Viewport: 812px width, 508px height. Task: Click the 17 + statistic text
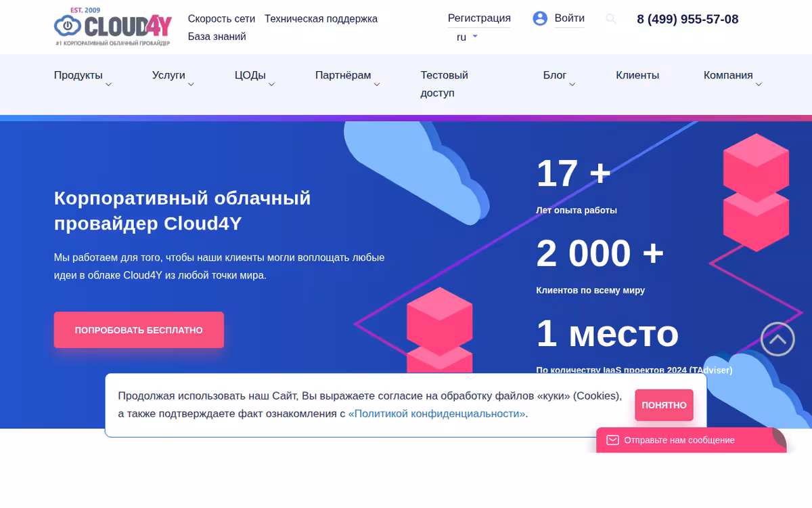point(574,173)
